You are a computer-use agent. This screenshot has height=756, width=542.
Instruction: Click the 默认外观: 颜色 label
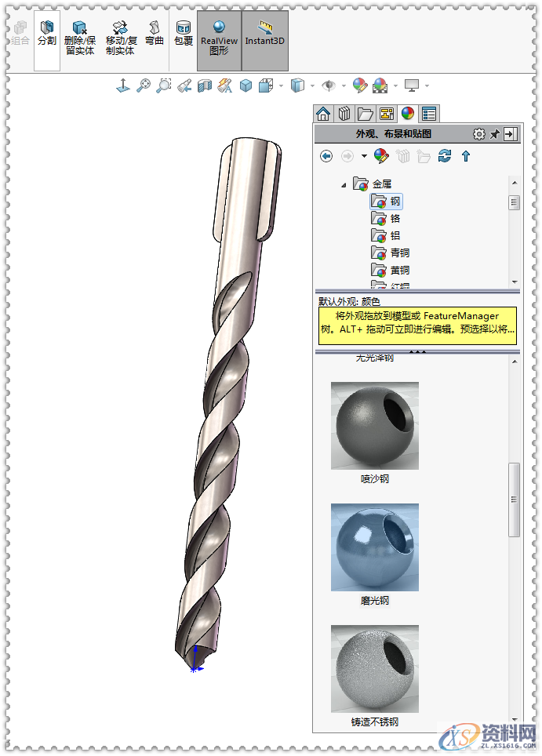[x=350, y=302]
